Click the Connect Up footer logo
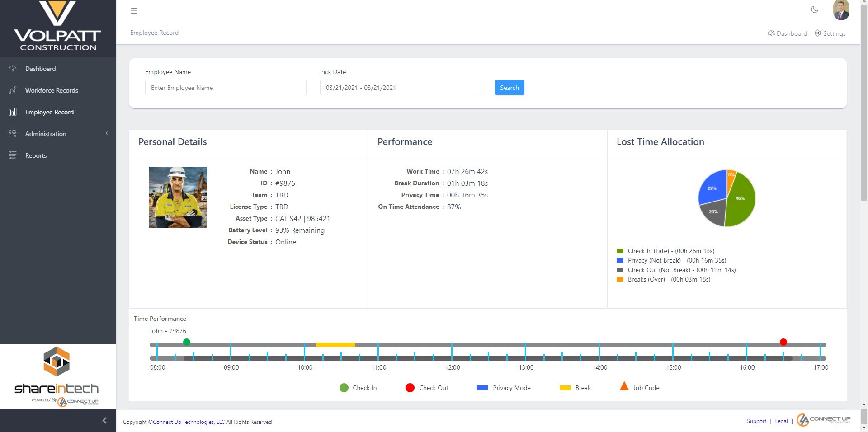 pyautogui.click(x=824, y=420)
